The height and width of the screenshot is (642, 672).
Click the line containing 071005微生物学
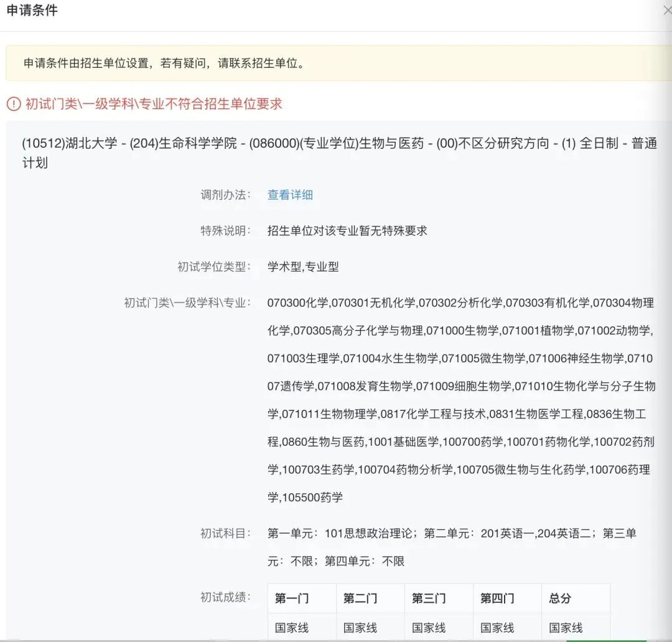[460, 359]
